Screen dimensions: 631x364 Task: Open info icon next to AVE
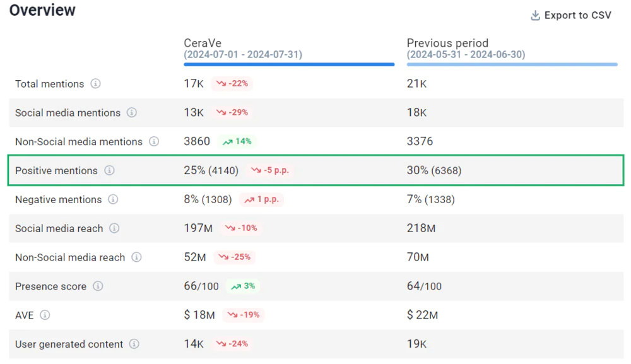point(45,315)
